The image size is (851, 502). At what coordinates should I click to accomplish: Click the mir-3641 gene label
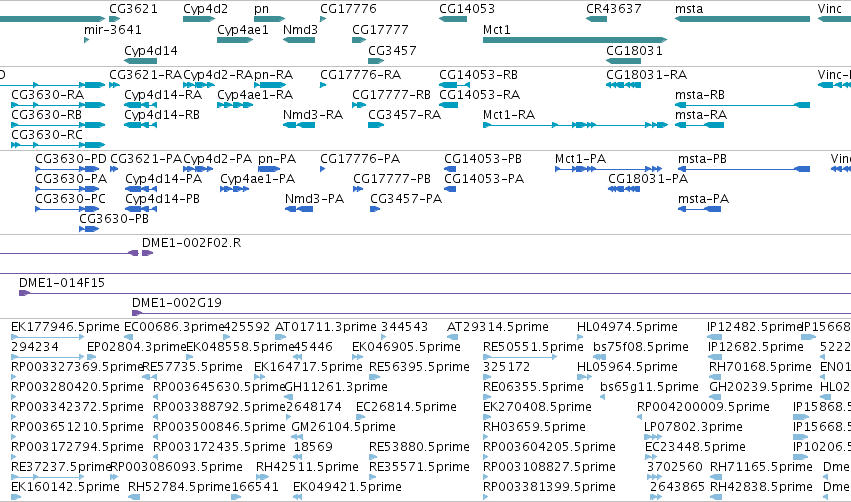pyautogui.click(x=113, y=29)
